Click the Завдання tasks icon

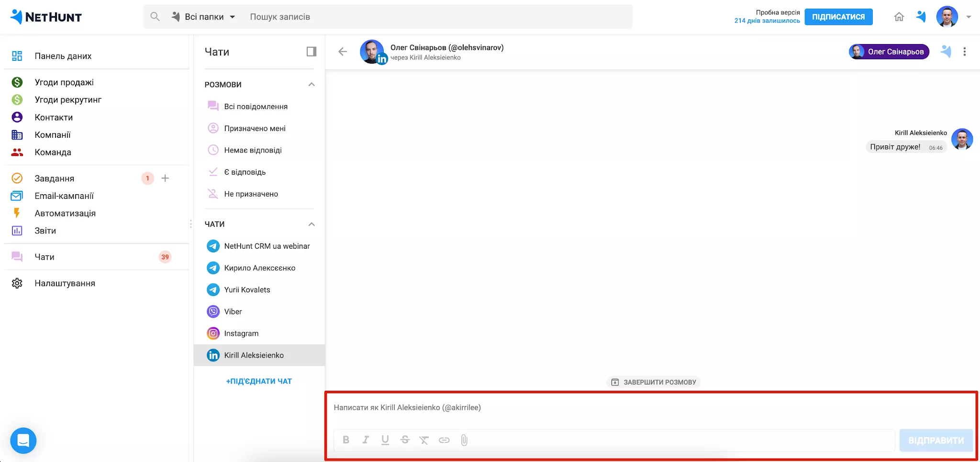(17, 178)
